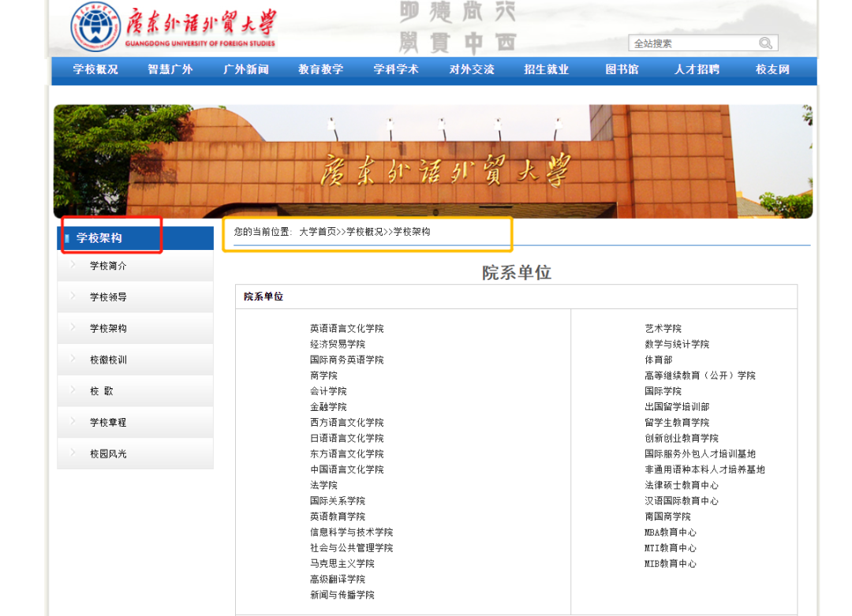Open 高级翻译学院 link

[x=338, y=580]
